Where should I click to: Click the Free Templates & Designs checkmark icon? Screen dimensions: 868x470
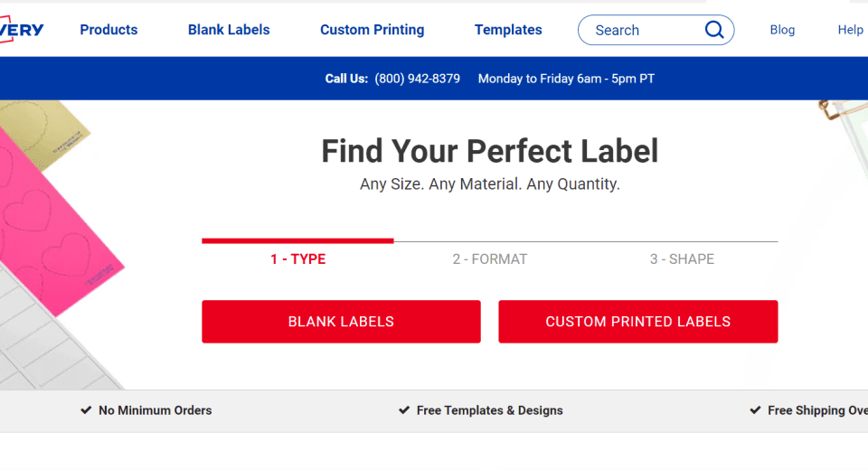coord(404,410)
